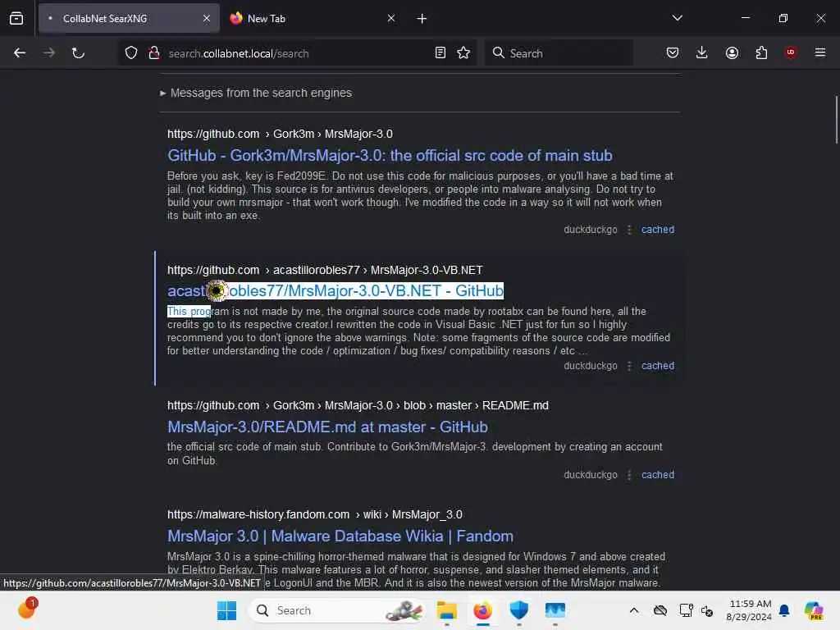Open the network display tray icon

pyautogui.click(x=686, y=610)
